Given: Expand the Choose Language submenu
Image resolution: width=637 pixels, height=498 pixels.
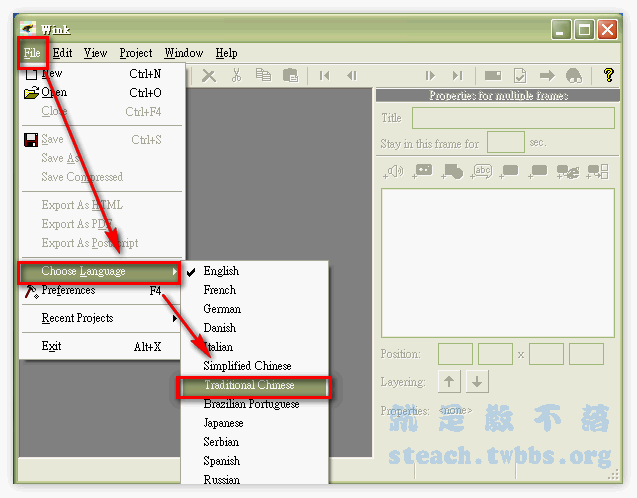Looking at the screenshot, I should (100, 271).
